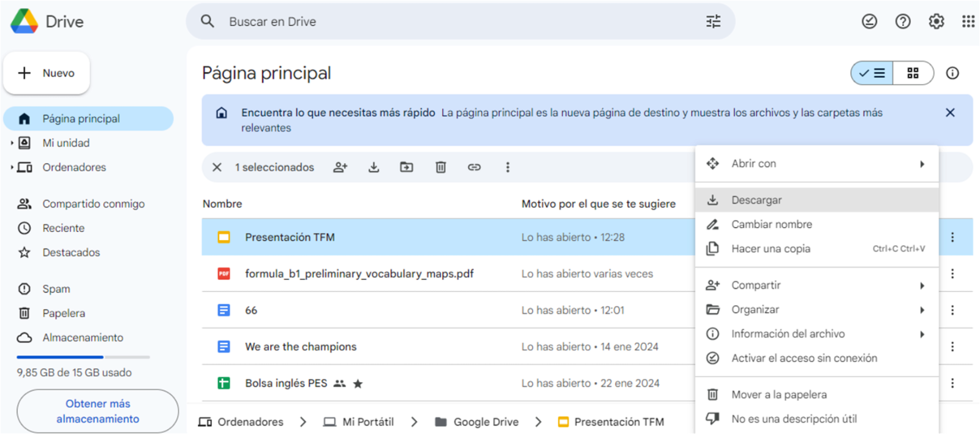Expand the Ordenadores tree arrow
This screenshot has width=980, height=434.
(12, 167)
